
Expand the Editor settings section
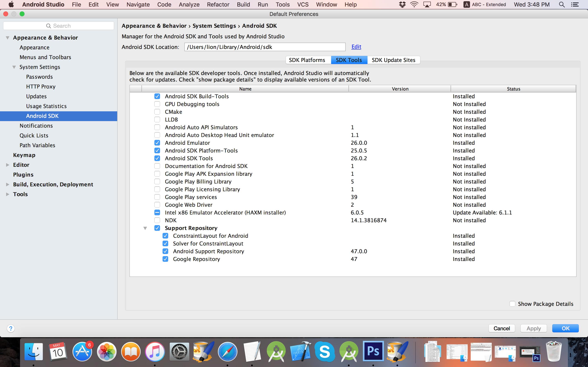(x=8, y=165)
